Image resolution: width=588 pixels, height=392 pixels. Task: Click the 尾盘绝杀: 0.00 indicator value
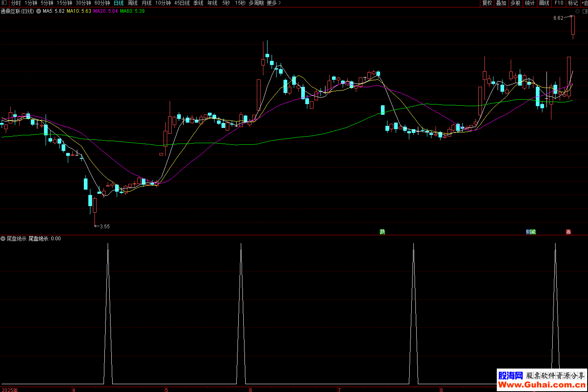[x=44, y=239]
